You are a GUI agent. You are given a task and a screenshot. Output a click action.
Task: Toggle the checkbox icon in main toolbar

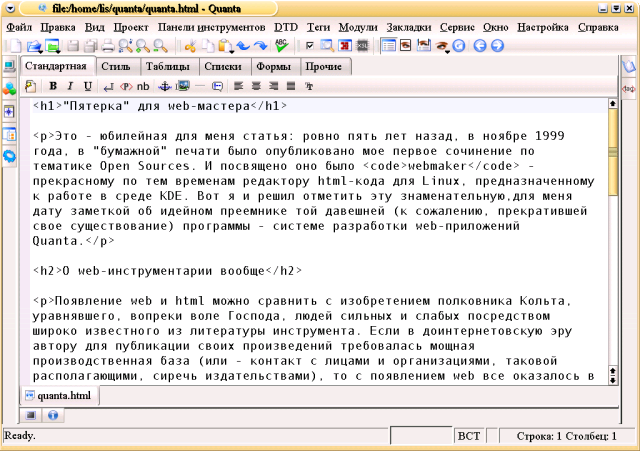[310, 46]
